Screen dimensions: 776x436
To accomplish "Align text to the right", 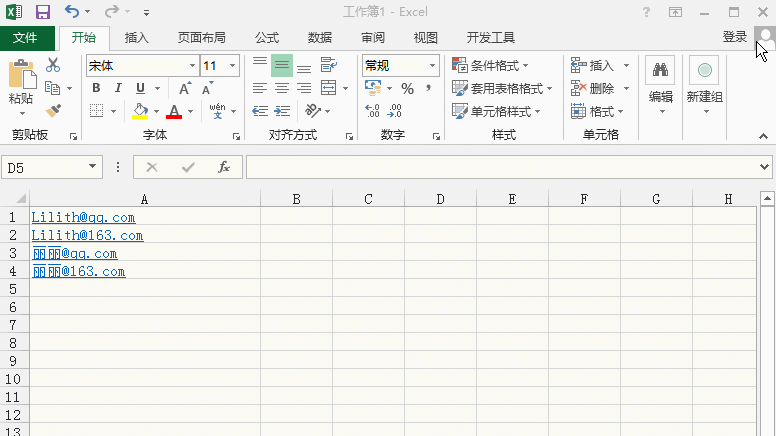I will [304, 88].
